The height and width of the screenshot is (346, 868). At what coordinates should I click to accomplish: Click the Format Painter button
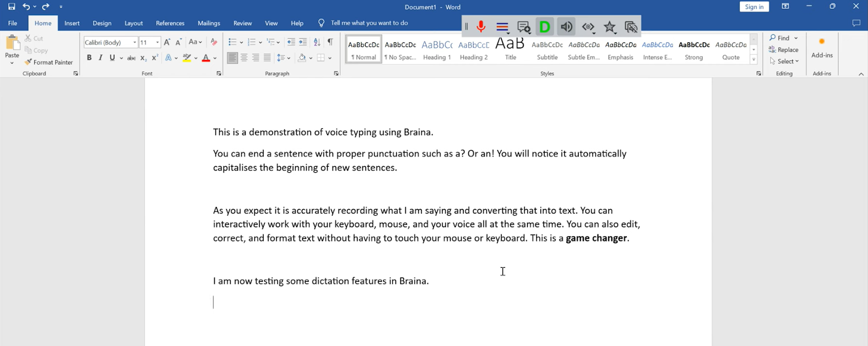[48, 62]
